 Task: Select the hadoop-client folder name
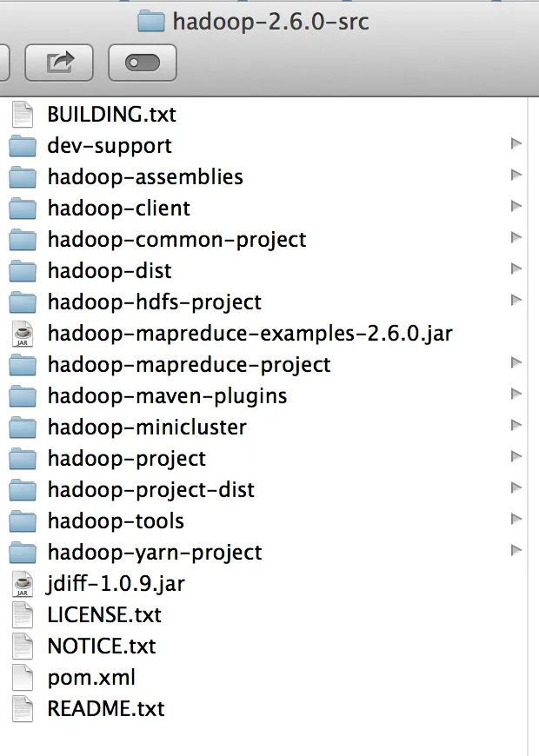pos(119,209)
